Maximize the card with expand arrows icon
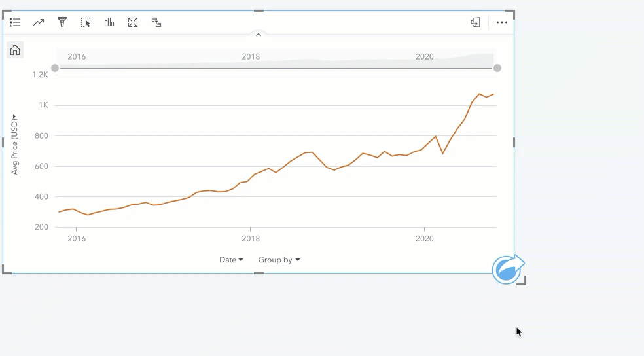 pos(133,22)
